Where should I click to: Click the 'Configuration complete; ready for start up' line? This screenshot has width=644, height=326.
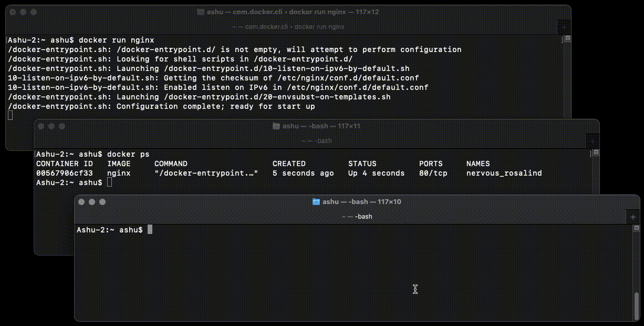(x=161, y=106)
